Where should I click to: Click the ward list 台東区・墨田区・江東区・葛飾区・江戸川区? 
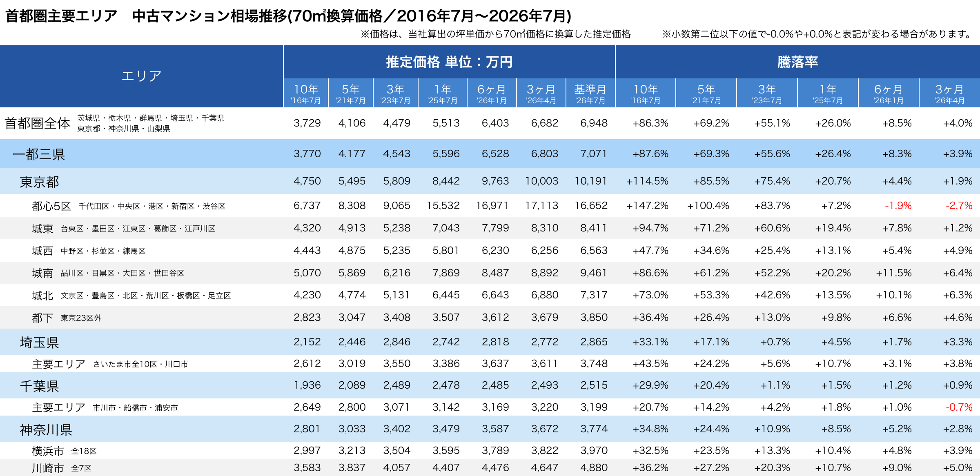138,229
